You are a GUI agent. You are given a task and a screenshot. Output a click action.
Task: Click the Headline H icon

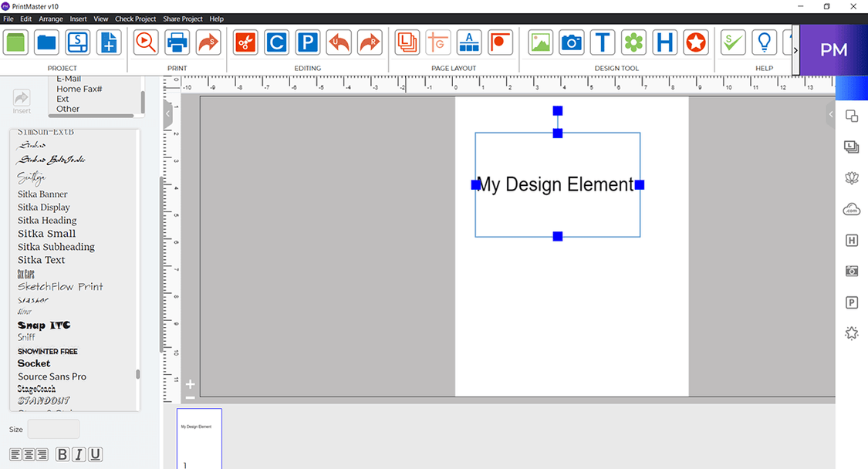coord(664,42)
